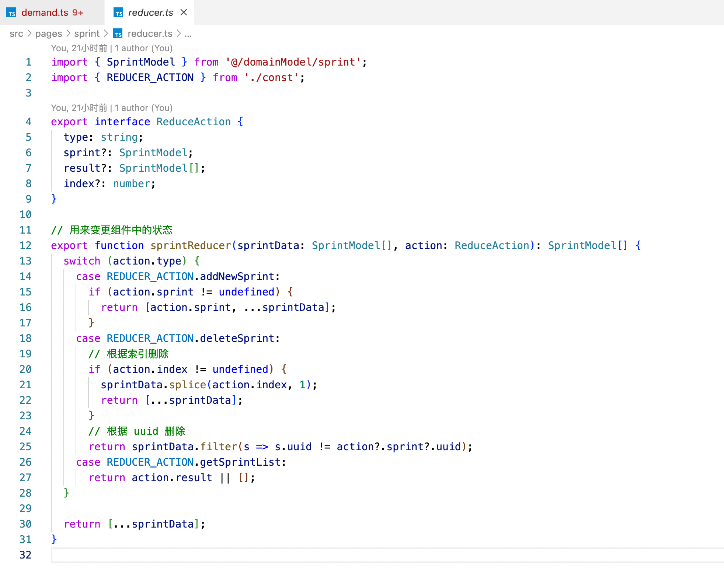This screenshot has height=588, width=724.
Task: Close the reducer.ts tab
Action: (184, 13)
